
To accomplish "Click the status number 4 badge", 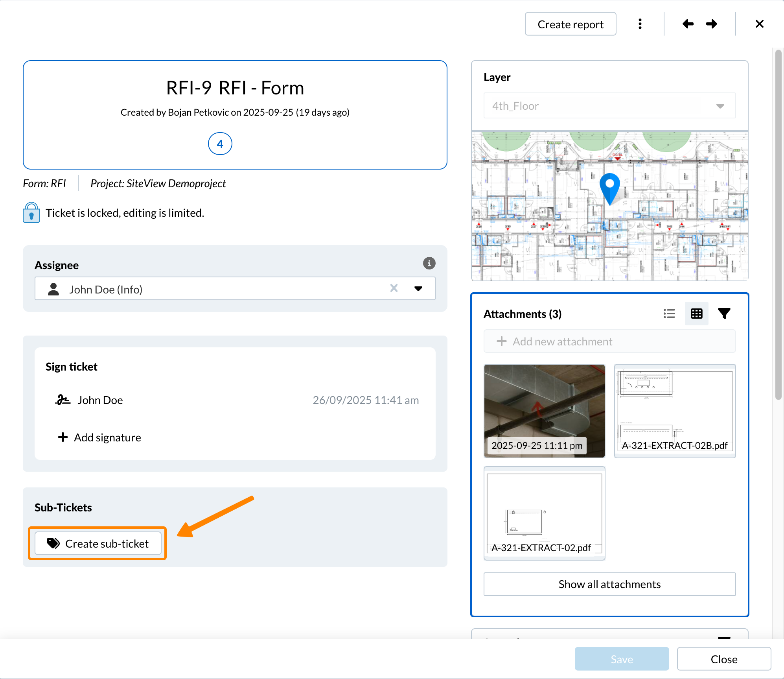I will (x=220, y=144).
